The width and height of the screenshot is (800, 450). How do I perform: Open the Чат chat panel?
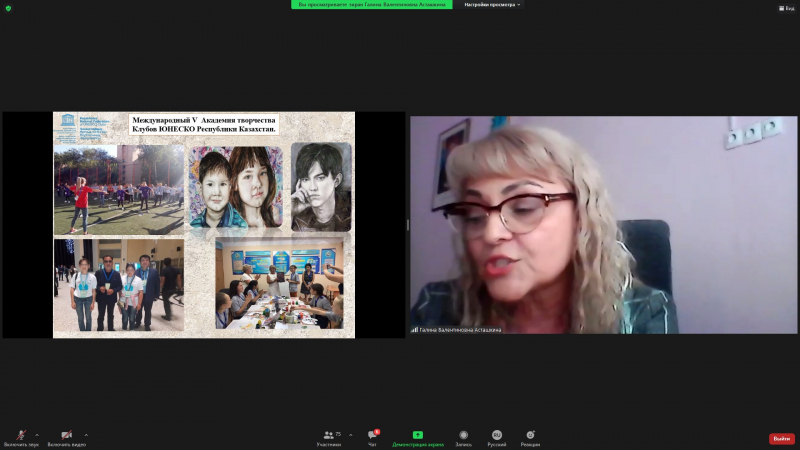pyautogui.click(x=373, y=437)
